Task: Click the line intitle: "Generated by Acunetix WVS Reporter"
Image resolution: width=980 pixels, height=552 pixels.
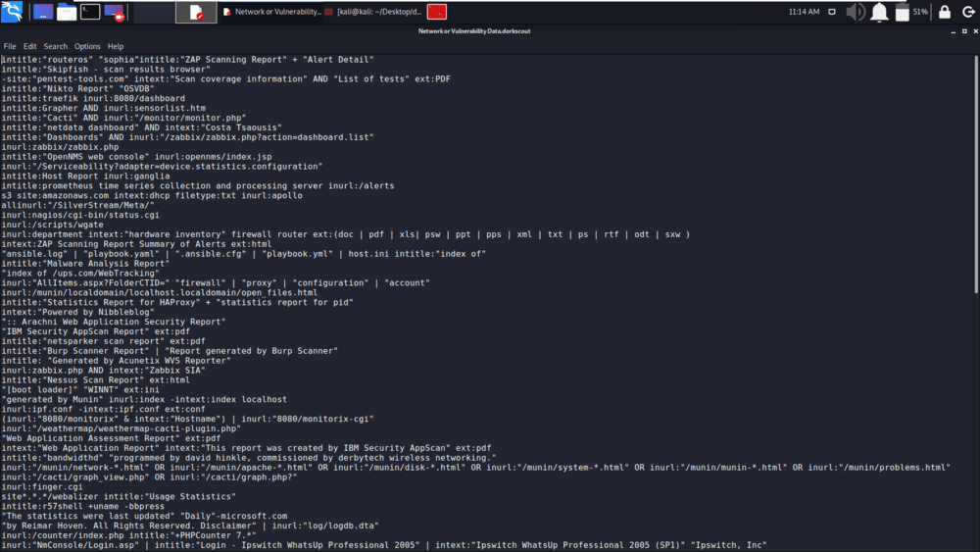Action: (x=117, y=361)
